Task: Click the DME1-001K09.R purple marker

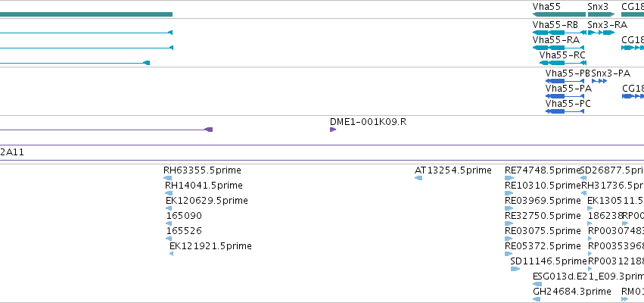Action: pos(333,130)
